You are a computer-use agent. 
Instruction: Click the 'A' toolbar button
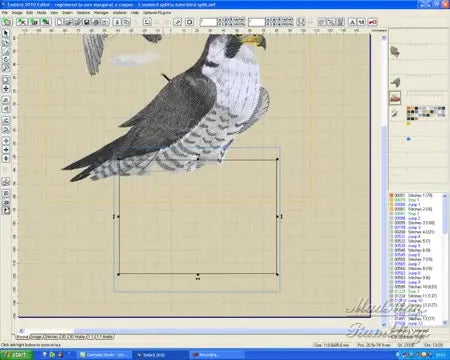(352, 22)
